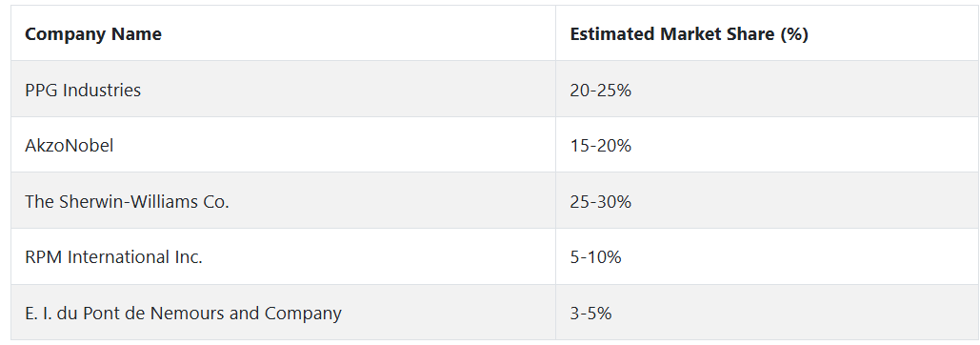This screenshot has width=980, height=345.
Task: Click the Estimated Market Share (%) header
Action: [689, 33]
